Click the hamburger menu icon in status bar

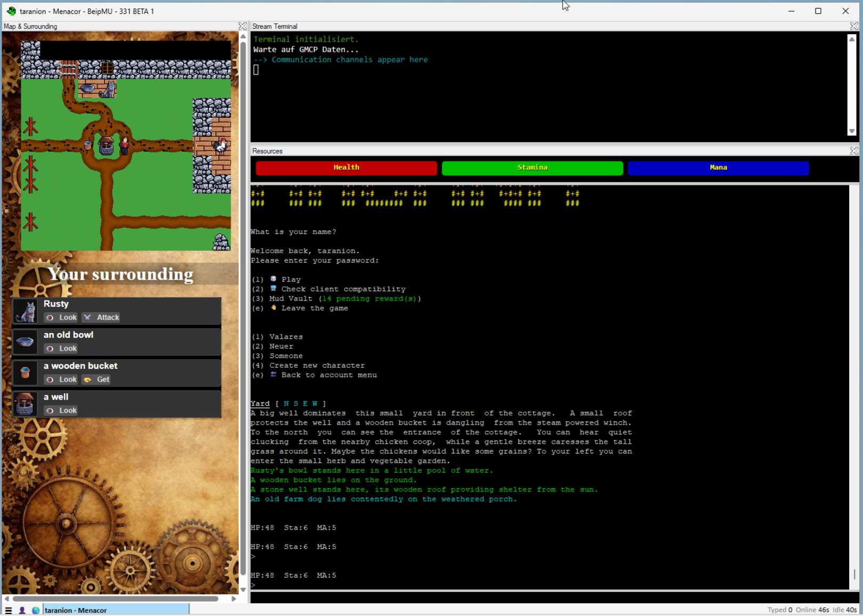pyautogui.click(x=8, y=610)
